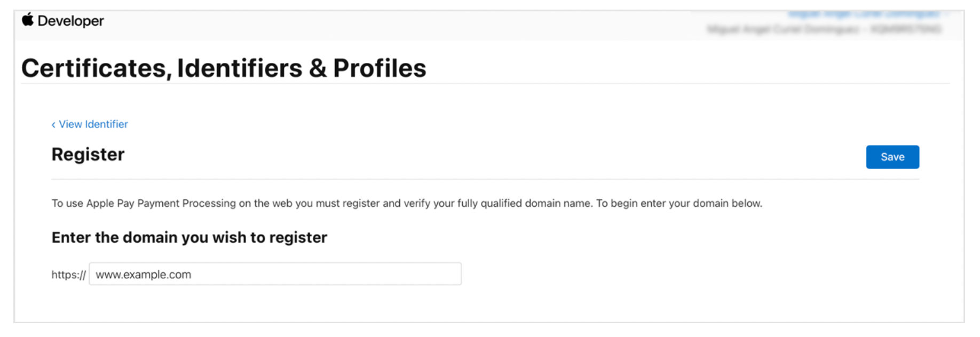
Task: Click the small arrow beside account name
Action: coord(946,14)
